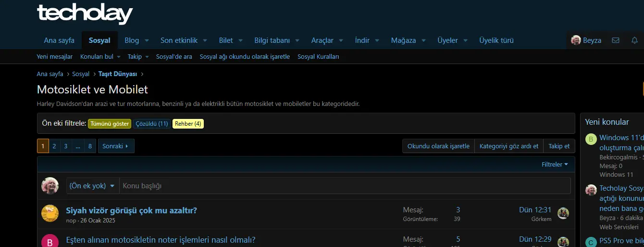Image resolution: width=644 pixels, height=247 pixels.
Task: Click Bekircogalmis's B avatar in Yeni konular
Action: pos(591,140)
